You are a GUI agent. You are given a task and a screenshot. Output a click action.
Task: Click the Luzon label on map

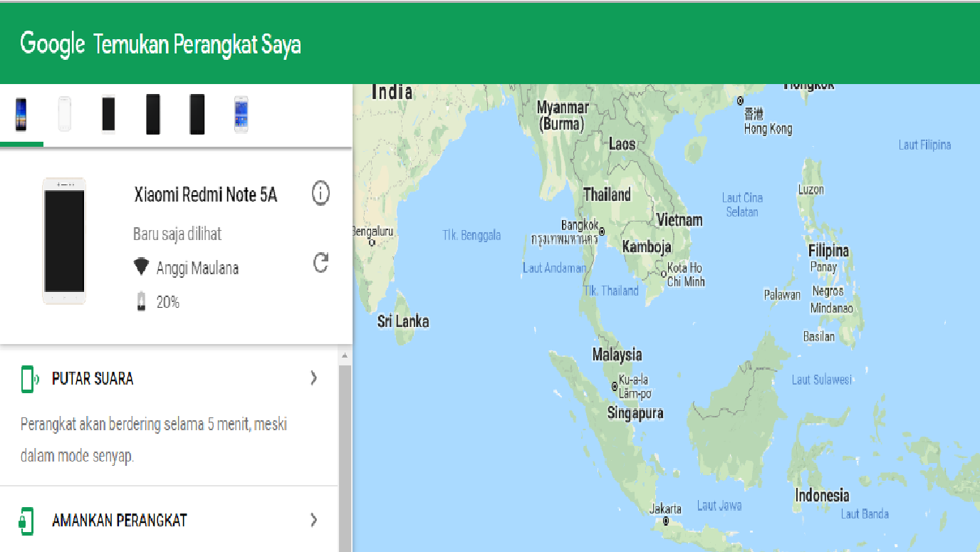click(x=810, y=189)
